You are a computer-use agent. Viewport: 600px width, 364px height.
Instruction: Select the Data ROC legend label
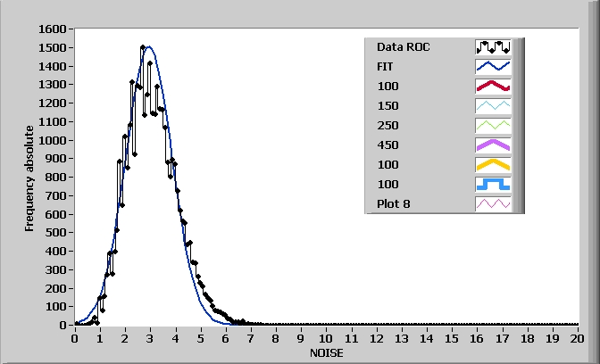(404, 46)
